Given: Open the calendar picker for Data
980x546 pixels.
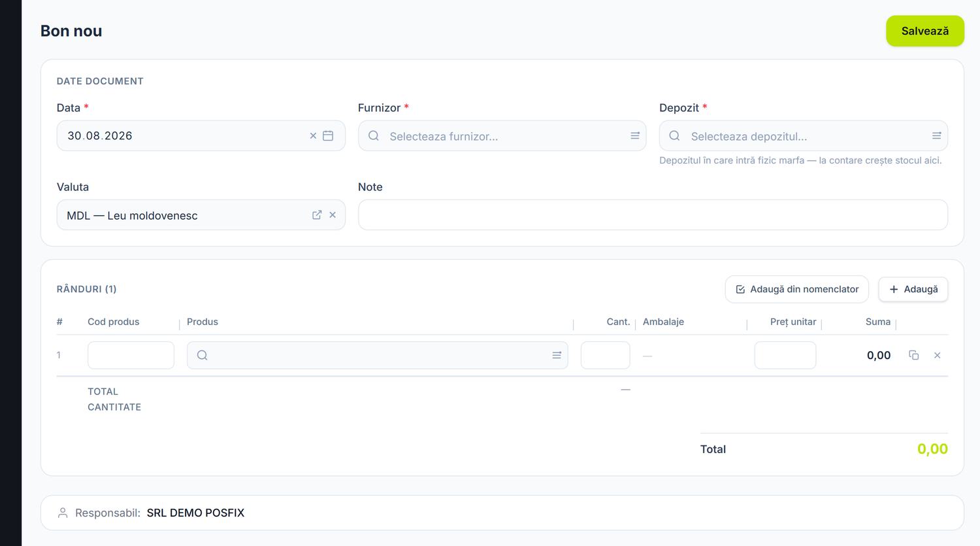Looking at the screenshot, I should point(328,136).
